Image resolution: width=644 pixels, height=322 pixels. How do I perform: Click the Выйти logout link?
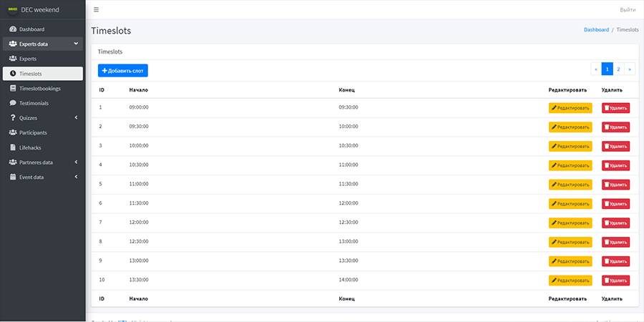click(x=628, y=9)
